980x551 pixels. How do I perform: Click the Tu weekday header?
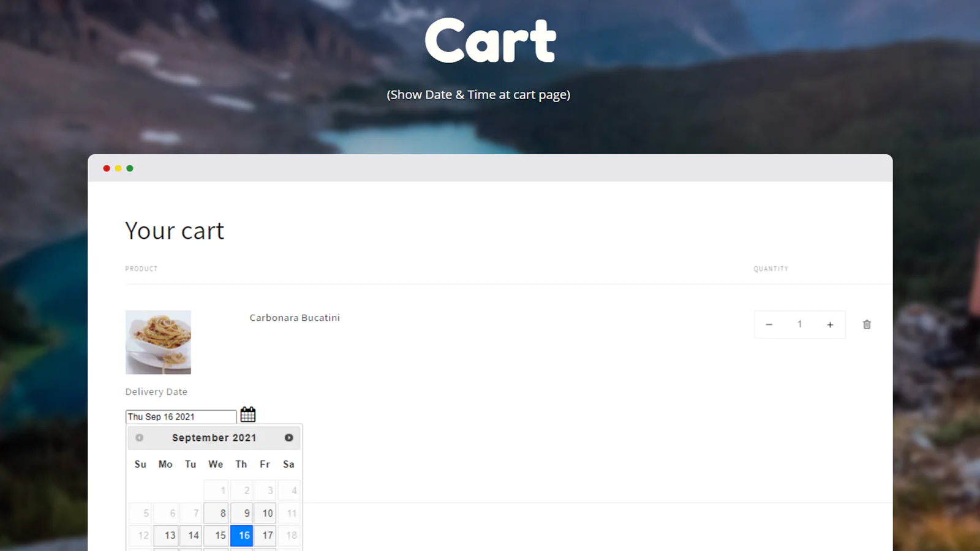point(190,464)
